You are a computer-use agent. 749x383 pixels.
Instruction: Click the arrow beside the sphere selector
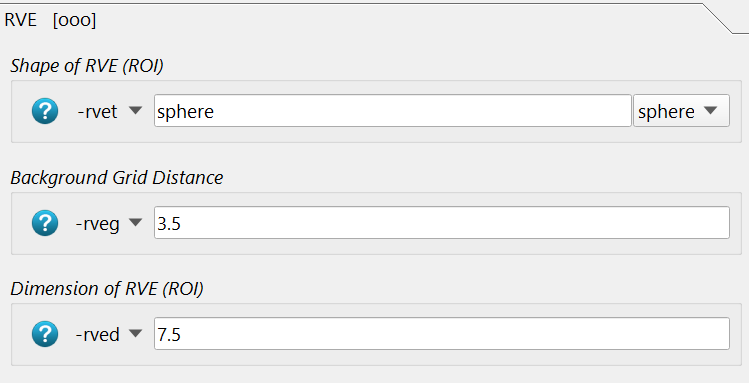[x=711, y=110]
